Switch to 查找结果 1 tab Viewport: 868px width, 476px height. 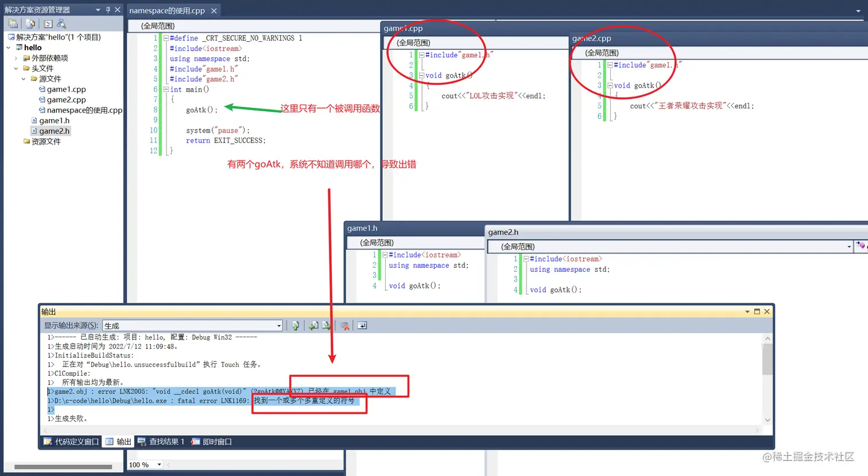click(x=161, y=442)
